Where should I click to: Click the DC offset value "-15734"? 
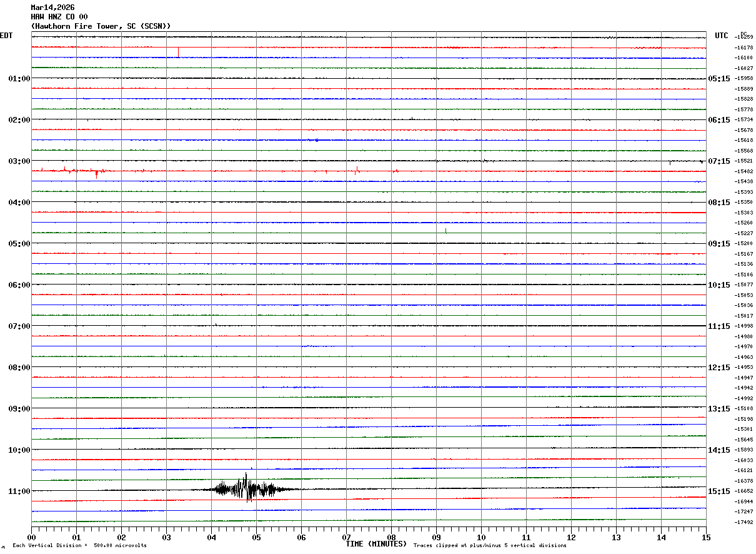point(744,120)
